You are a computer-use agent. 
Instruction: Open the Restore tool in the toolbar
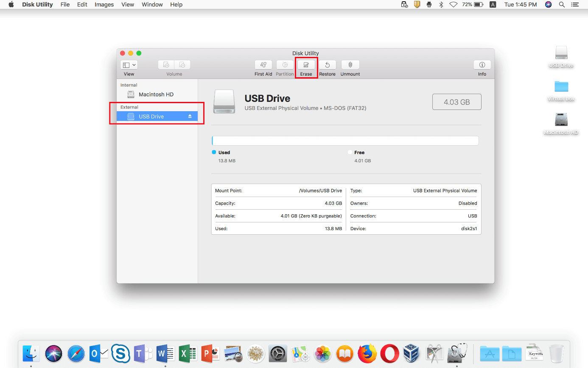(327, 67)
